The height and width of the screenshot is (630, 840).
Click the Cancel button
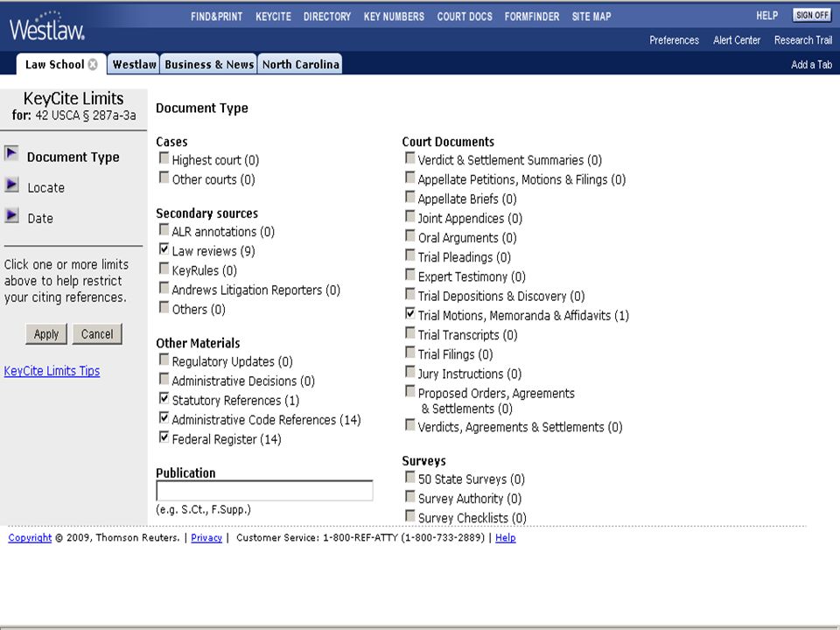[x=97, y=333]
